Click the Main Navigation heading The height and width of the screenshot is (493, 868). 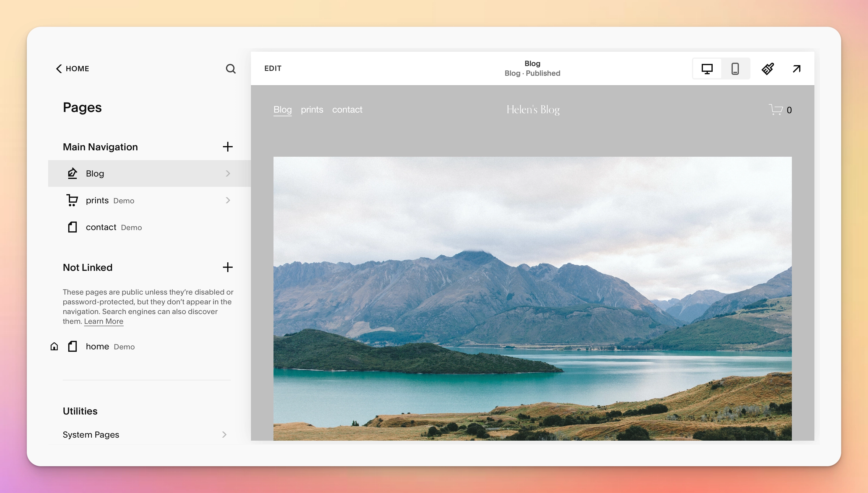coord(100,147)
